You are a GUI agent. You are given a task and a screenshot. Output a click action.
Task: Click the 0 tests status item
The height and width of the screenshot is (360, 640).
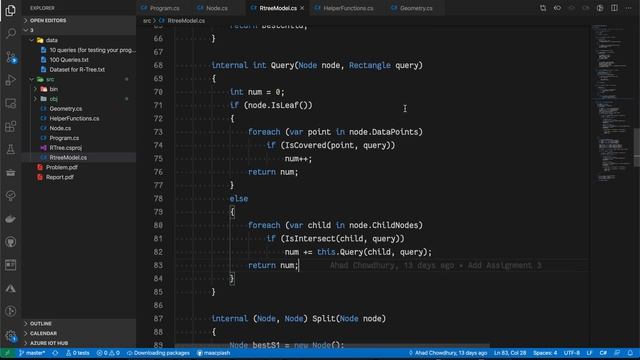point(78,353)
